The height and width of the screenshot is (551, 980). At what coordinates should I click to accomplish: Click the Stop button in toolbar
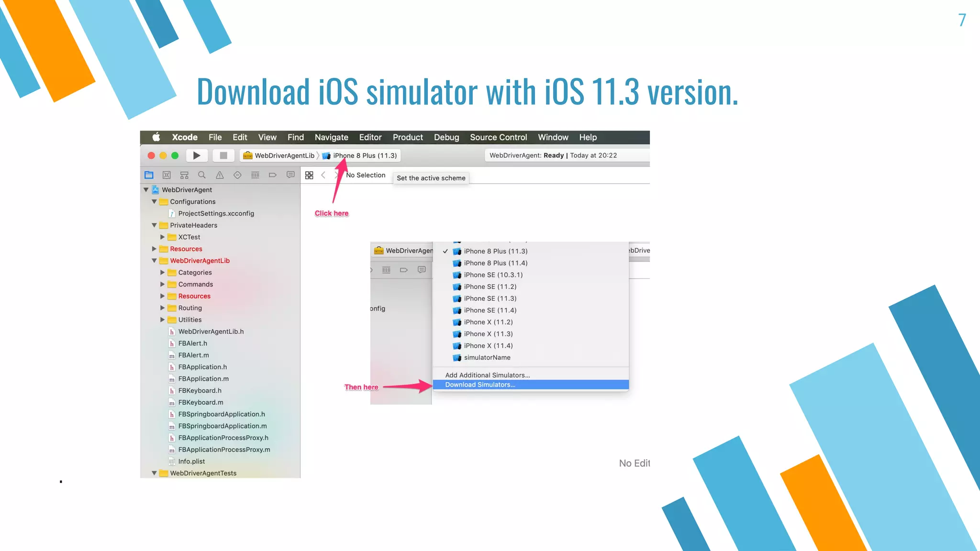pos(223,155)
